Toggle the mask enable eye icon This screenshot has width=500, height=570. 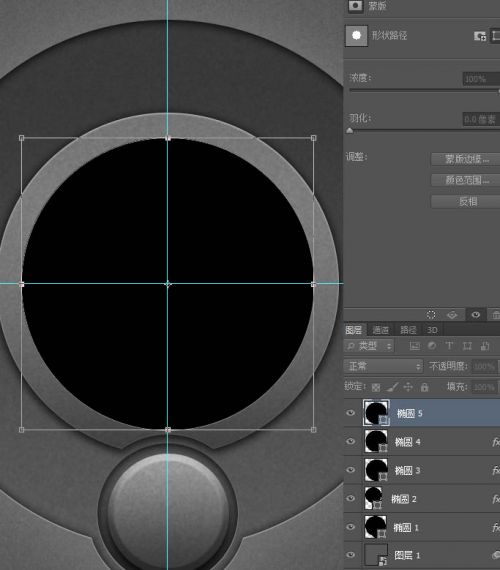475,314
